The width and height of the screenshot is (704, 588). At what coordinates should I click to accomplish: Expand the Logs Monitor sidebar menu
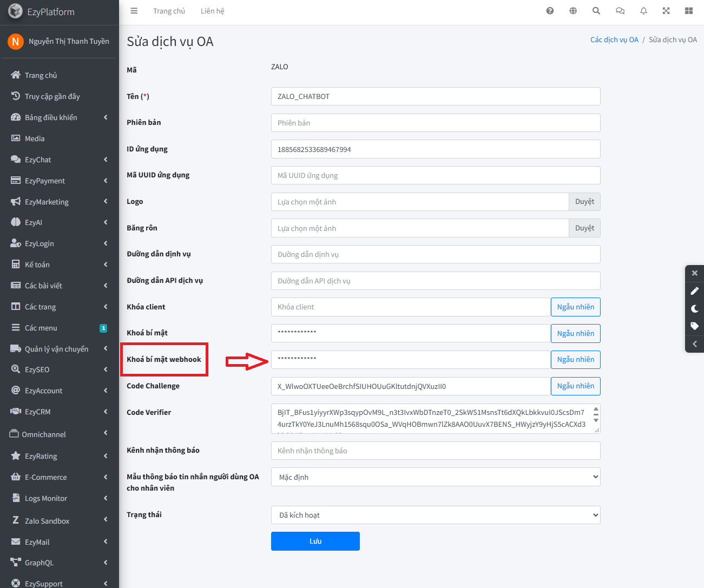click(x=60, y=498)
